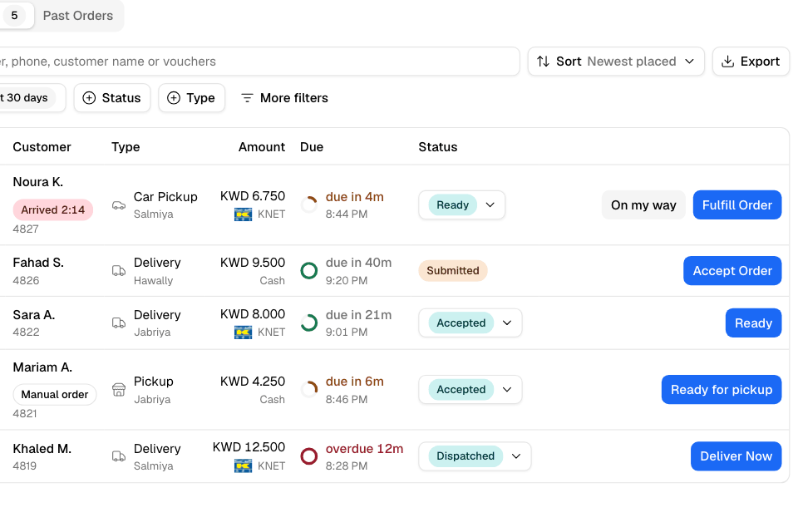Click due progress ring for Noura K. order
The width and height of the screenshot is (798, 532).
(309, 204)
